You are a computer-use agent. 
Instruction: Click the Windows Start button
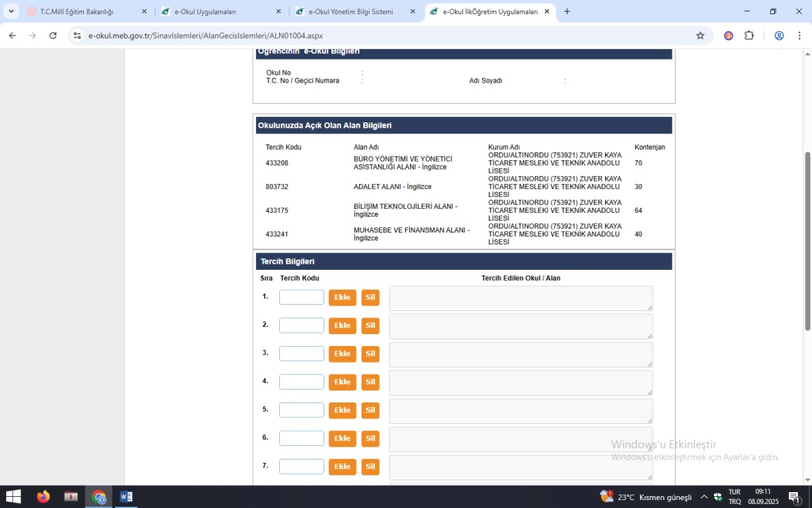[13, 497]
